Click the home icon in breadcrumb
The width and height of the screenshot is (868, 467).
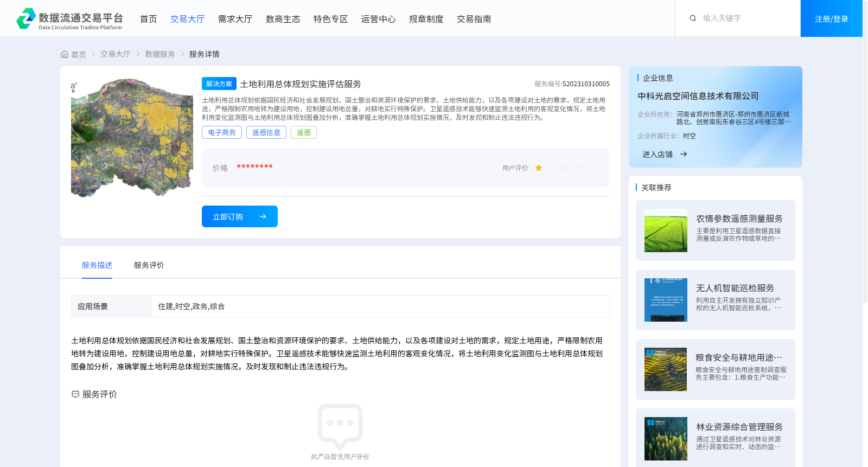point(65,54)
